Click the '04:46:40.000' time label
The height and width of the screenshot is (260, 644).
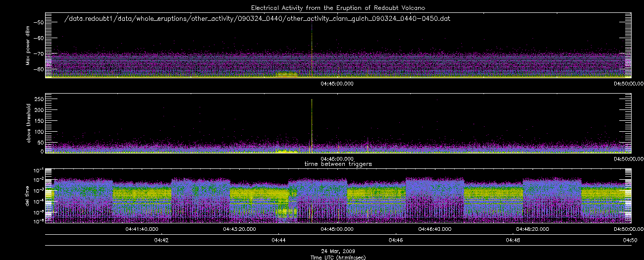(435, 229)
